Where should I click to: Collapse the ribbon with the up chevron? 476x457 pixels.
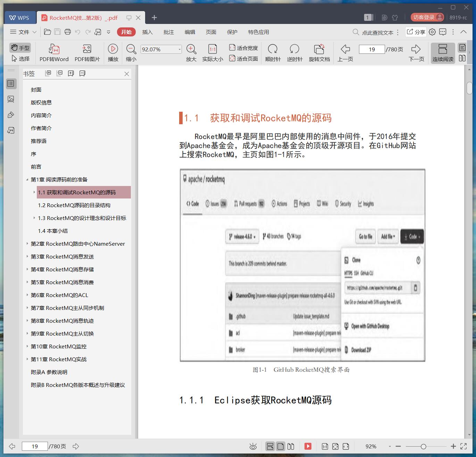click(x=464, y=32)
